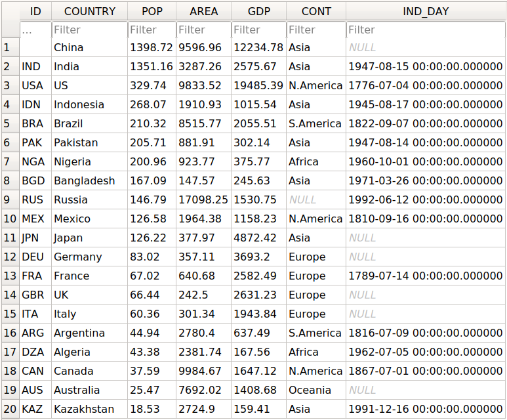Select the Germany country cell
Screen dimensions: 507x420
(90, 257)
